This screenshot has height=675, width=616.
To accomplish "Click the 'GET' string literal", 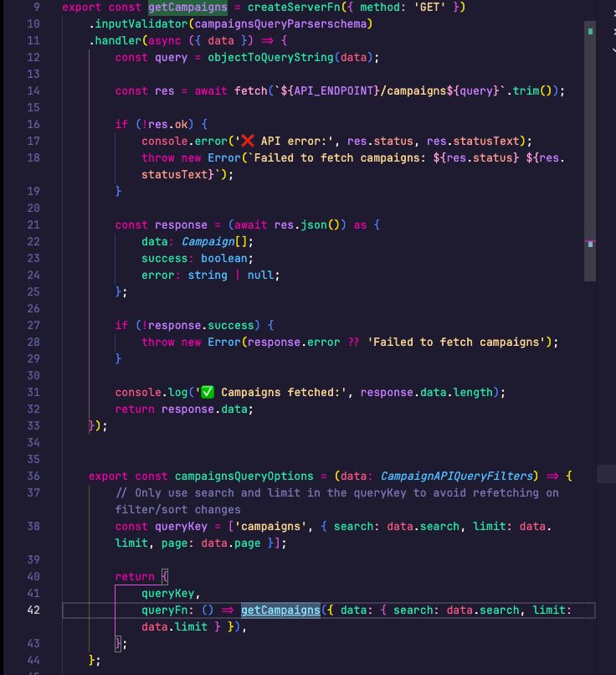I will pyautogui.click(x=429, y=8).
